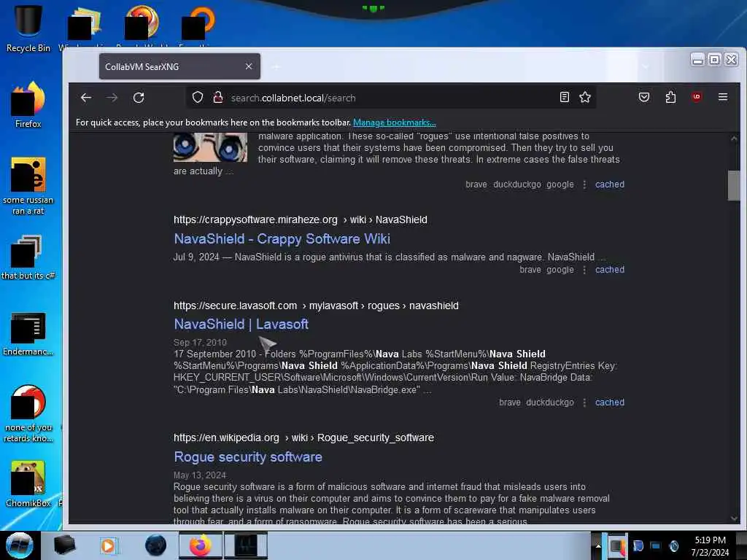Click the secure.lavasoft.com result URL
747x560 pixels.
click(x=316, y=306)
